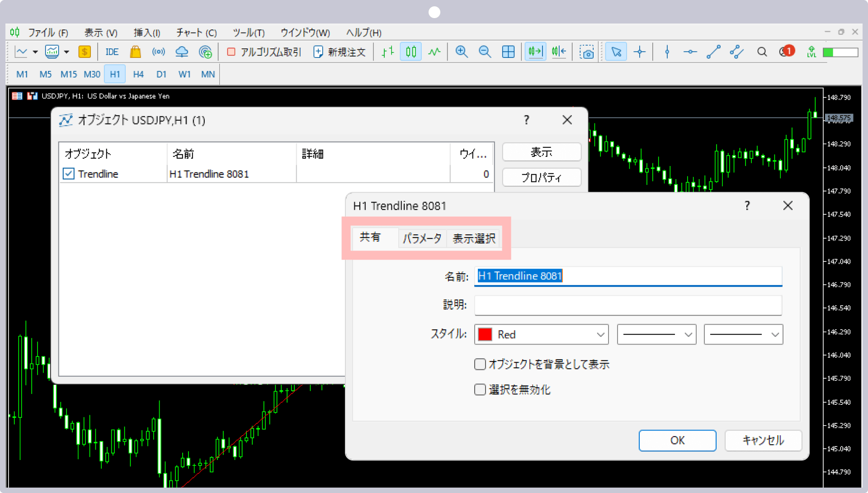
Task: Switch to the 表示選択 tab
Action: (474, 238)
